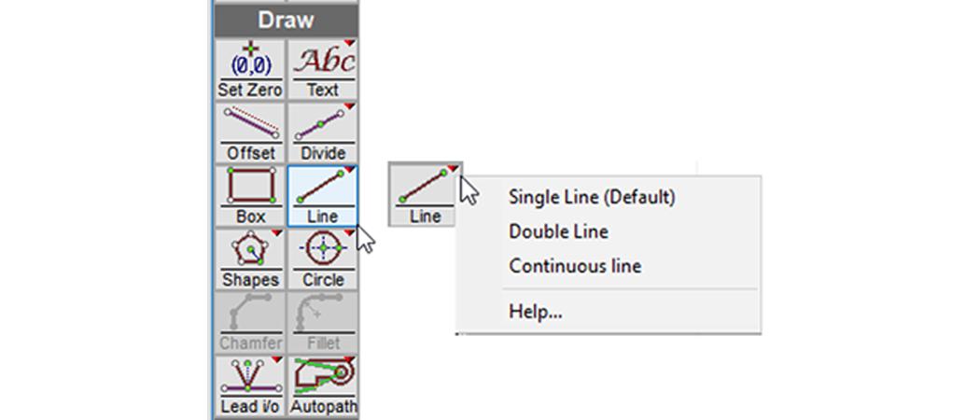Choose the Divide tool
Image resolution: width=980 pixels, height=420 pixels.
pyautogui.click(x=323, y=132)
